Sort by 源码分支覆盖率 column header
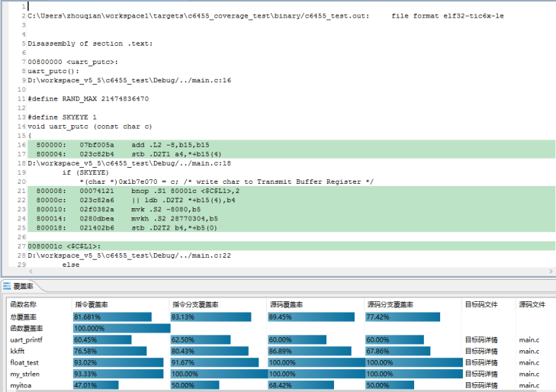This screenshot has height=392, width=556. pos(390,304)
